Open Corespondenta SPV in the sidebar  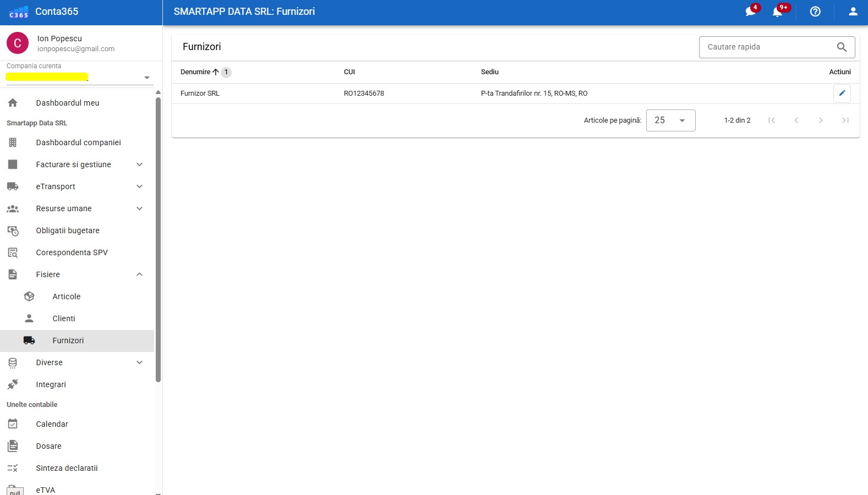(x=72, y=252)
